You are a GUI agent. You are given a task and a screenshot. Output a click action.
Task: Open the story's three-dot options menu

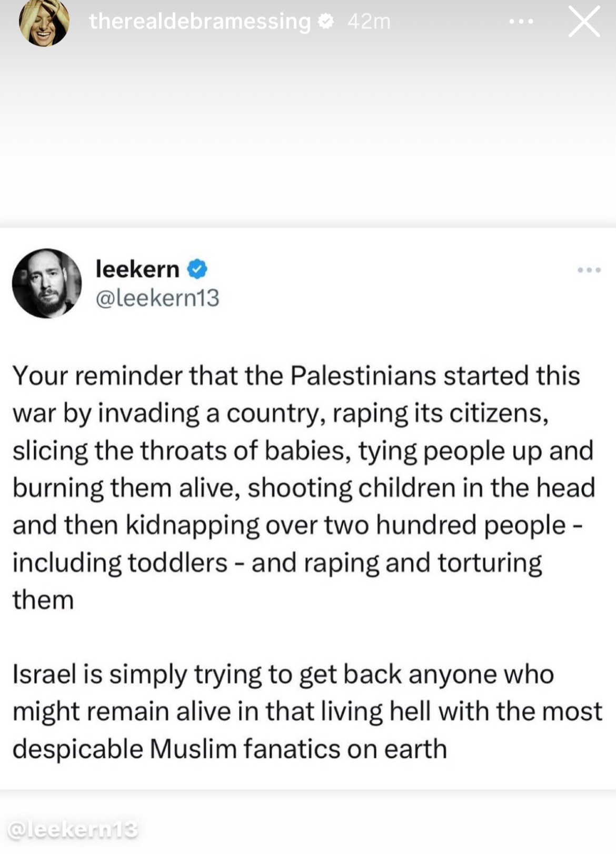click(521, 22)
